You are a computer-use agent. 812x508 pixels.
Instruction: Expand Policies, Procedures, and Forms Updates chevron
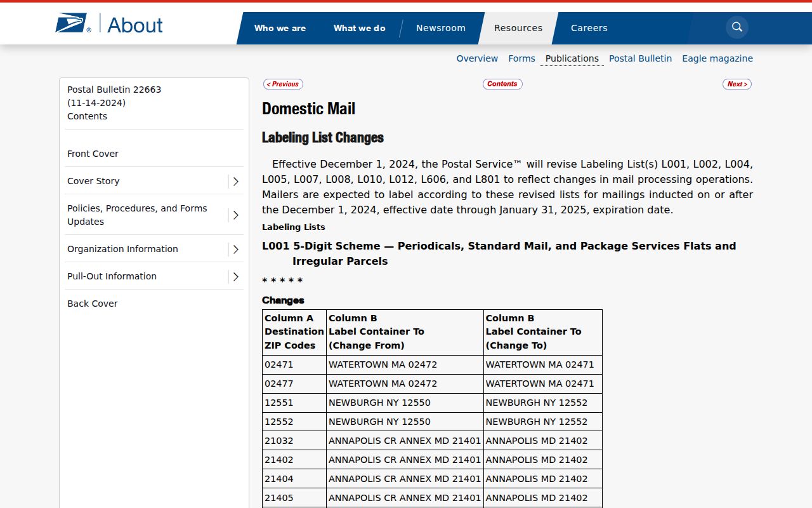click(235, 215)
